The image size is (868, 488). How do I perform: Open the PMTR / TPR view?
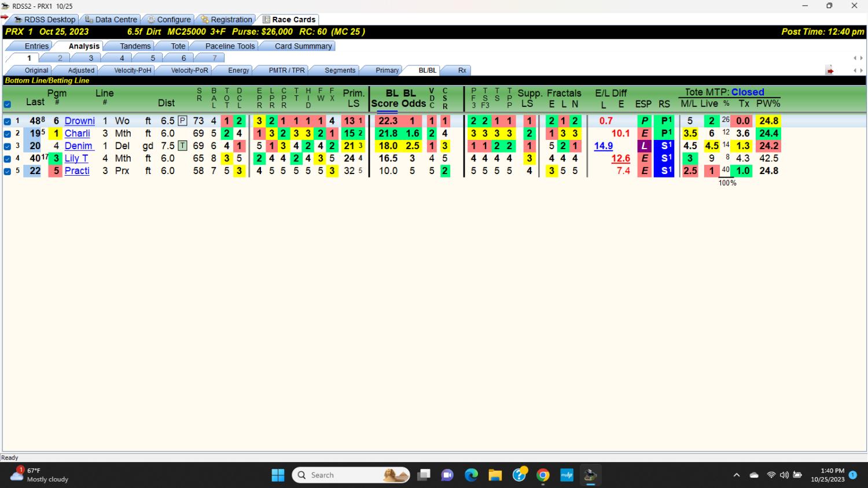286,71
